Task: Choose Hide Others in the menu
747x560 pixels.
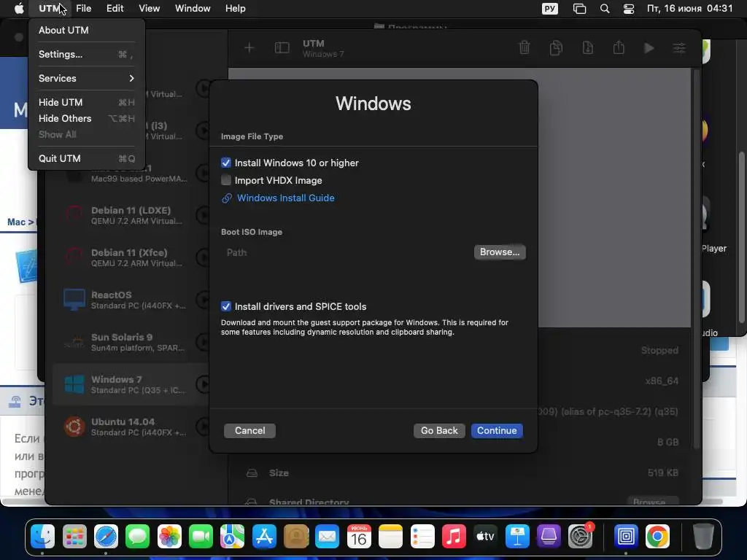Action: tap(86, 119)
